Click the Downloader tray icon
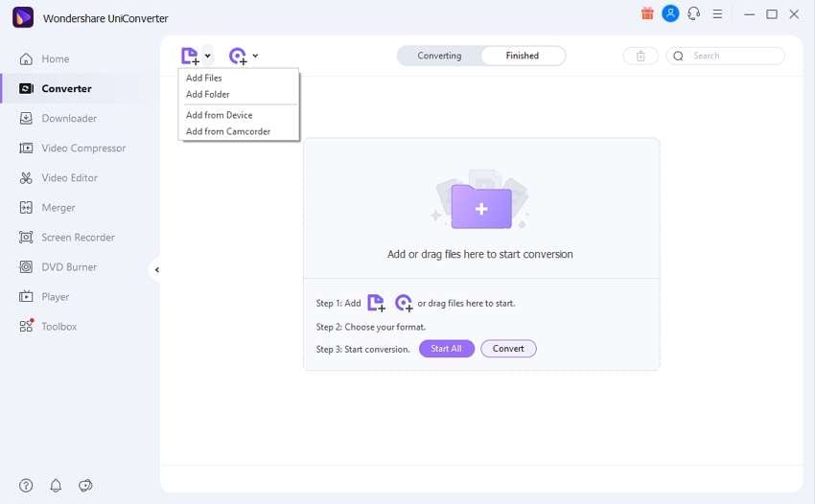This screenshot has height=504, width=815. click(26, 119)
